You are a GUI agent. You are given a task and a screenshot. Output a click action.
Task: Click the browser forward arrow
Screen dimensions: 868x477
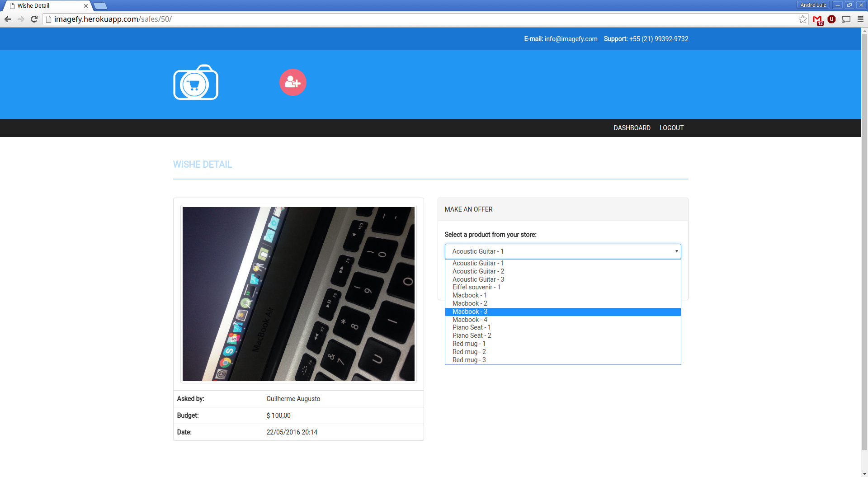[x=21, y=19]
